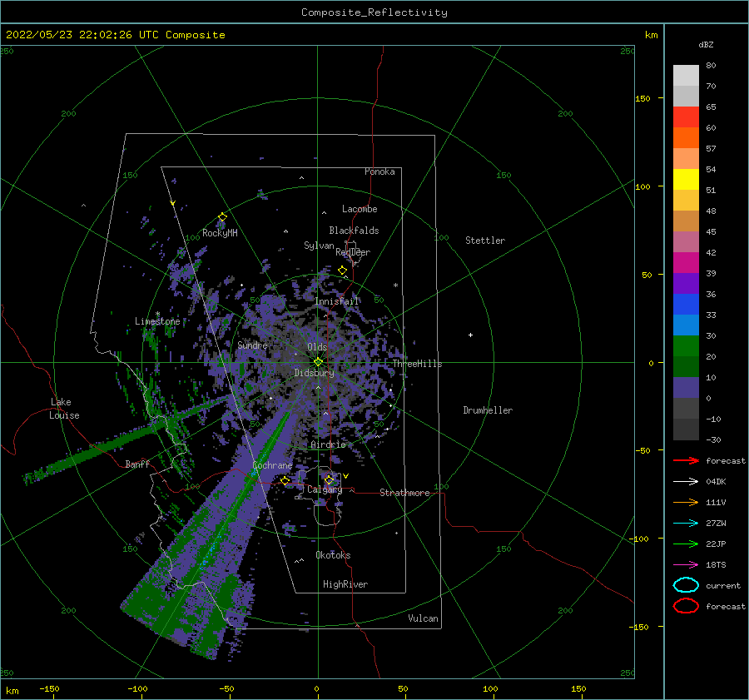
Task: Click the Sundre town label
Action: coord(252,345)
